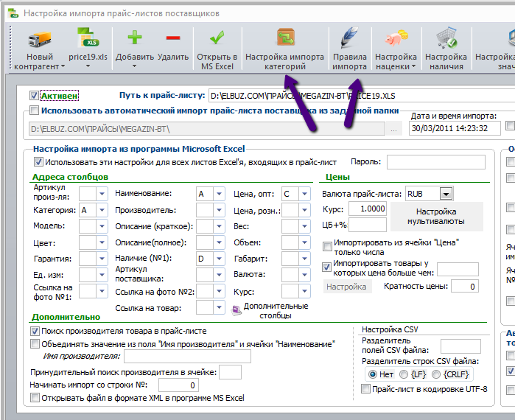Select {CRLF} row separator radio button

436,374
